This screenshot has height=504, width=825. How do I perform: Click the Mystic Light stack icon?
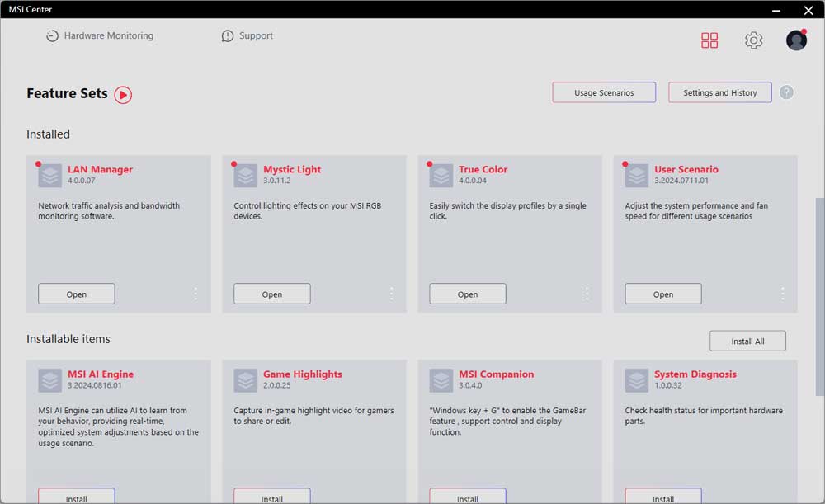[246, 176]
